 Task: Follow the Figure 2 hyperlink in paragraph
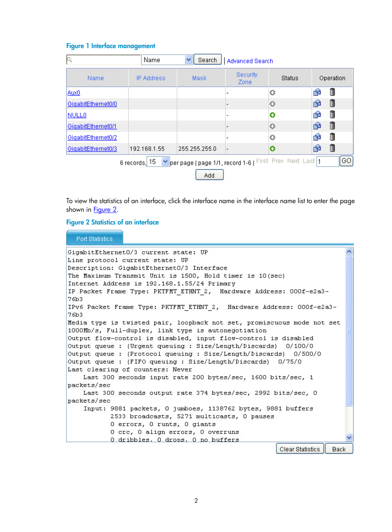105,210
